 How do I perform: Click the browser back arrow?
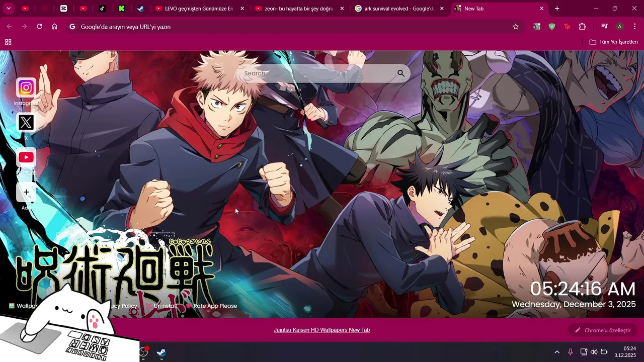[9, 27]
